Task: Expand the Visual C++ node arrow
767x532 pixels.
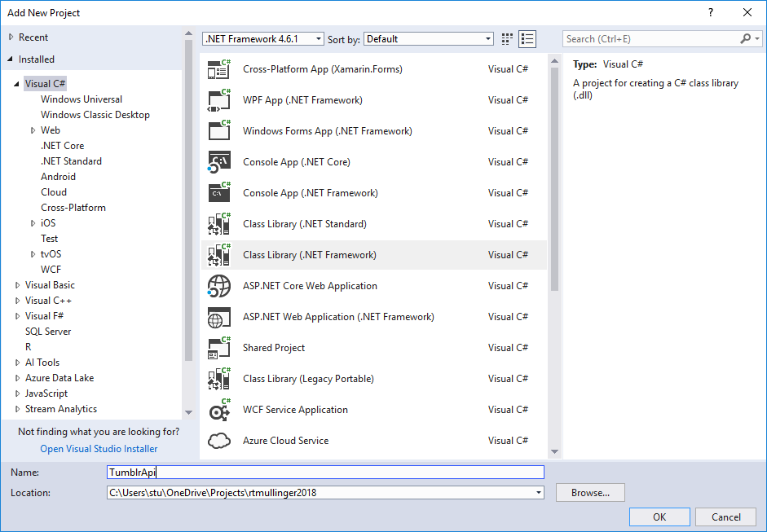Action: click(x=17, y=301)
